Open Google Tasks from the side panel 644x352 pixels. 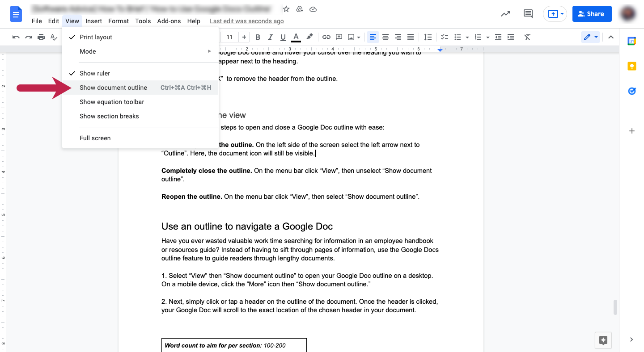pyautogui.click(x=631, y=91)
